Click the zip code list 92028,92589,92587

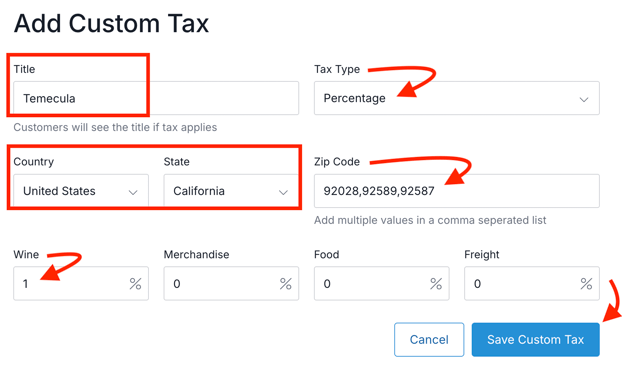point(379,191)
